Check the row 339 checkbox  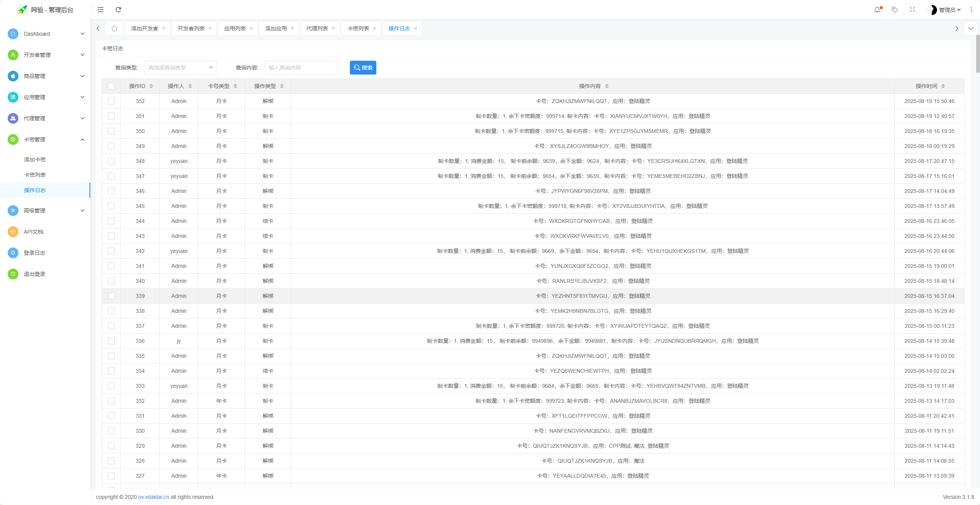pyautogui.click(x=111, y=296)
